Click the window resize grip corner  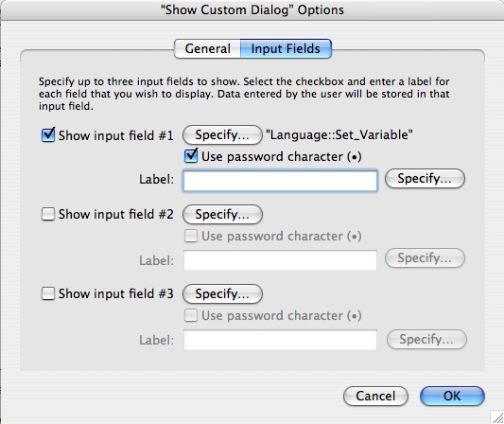(x=497, y=417)
